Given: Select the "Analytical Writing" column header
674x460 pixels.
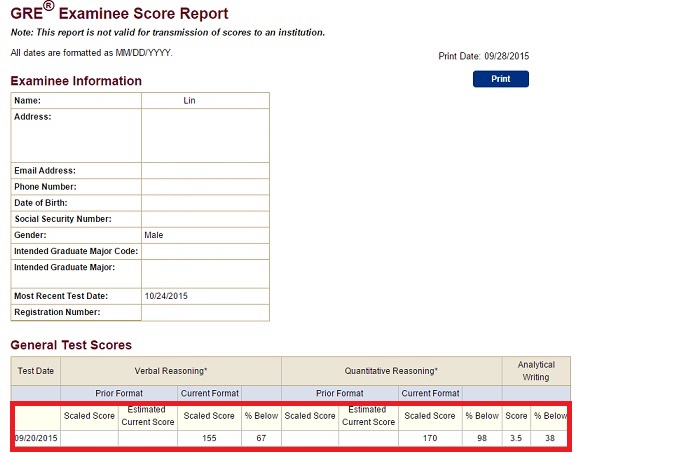Looking at the screenshot, I should pos(536,371).
